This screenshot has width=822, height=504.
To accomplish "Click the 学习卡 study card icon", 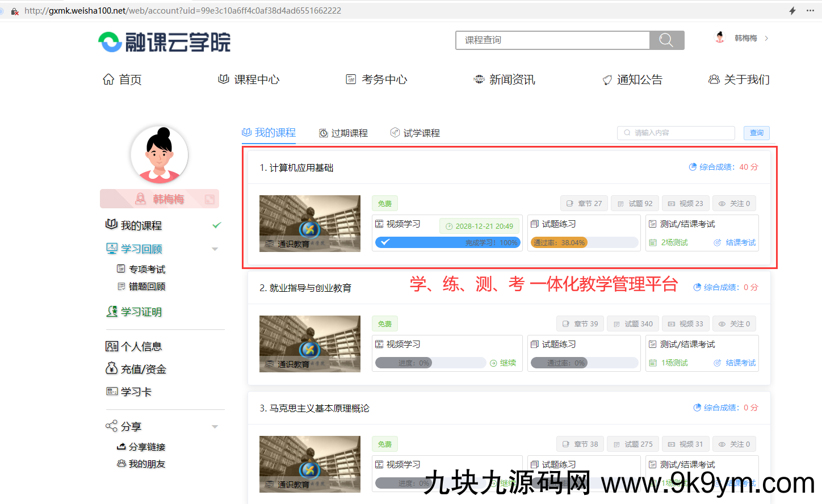I will [x=112, y=391].
